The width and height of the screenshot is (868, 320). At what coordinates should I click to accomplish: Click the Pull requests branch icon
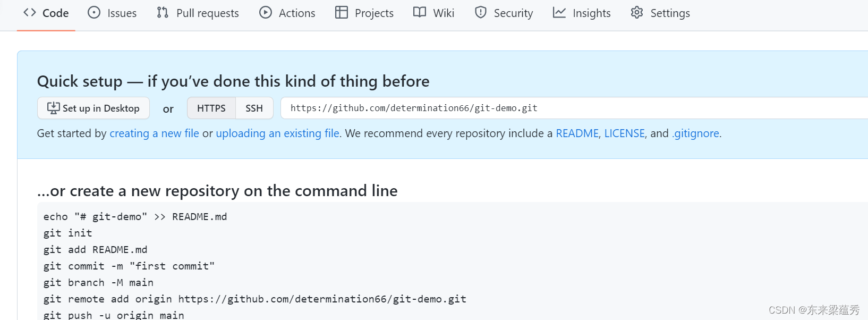coord(163,12)
